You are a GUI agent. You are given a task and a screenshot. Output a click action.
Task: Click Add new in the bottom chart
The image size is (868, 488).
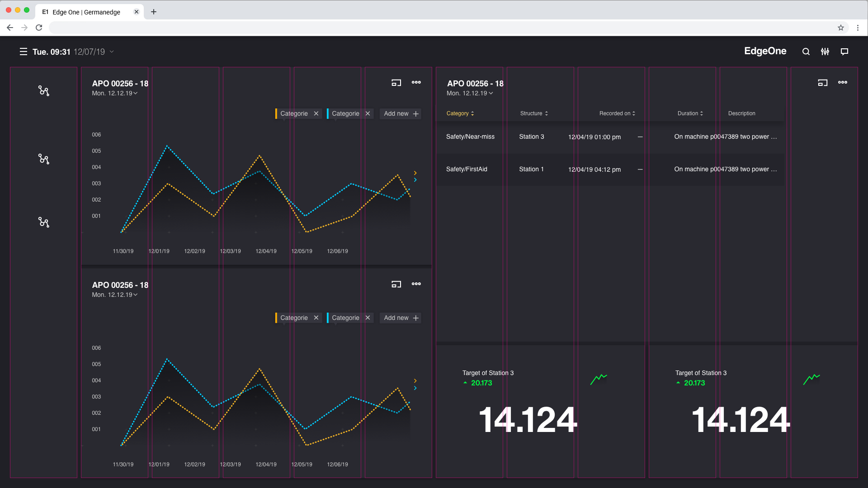401,318
